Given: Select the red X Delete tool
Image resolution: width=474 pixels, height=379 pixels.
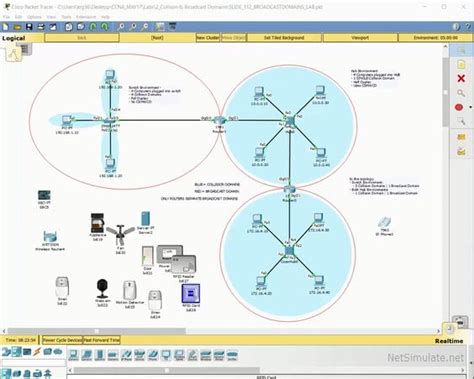Looking at the screenshot, I should pos(461,78).
